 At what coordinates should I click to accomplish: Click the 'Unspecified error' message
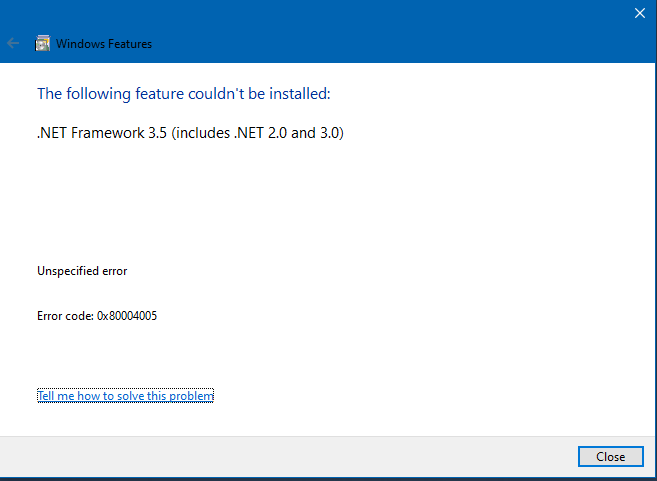82,271
